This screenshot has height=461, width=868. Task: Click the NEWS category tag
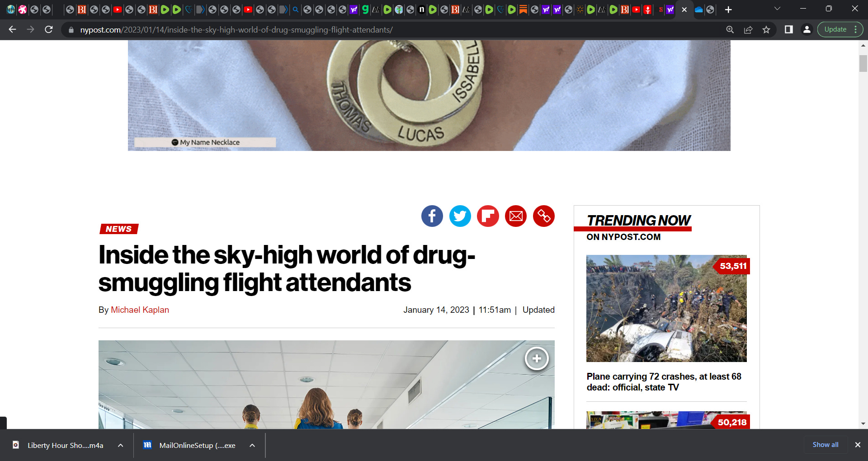pos(119,229)
